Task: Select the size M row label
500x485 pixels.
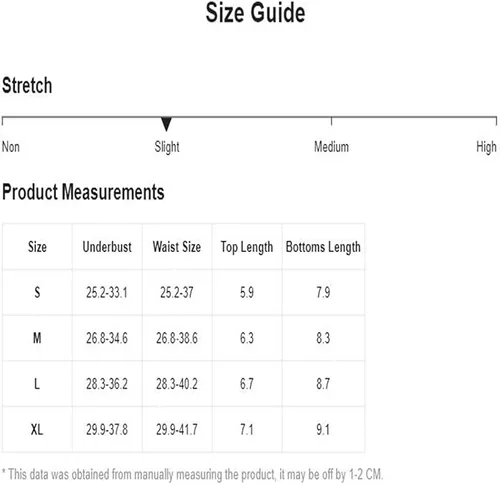Action: (37, 338)
